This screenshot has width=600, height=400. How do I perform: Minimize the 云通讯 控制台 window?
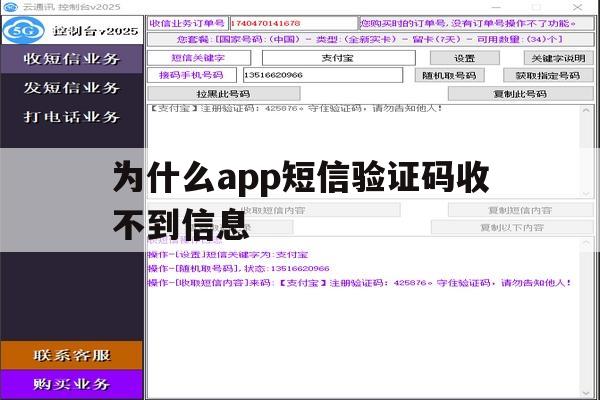click(496, 7)
